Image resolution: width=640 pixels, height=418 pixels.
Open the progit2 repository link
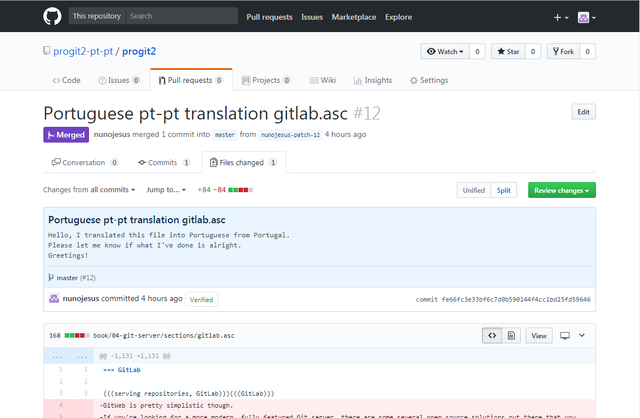[139, 51]
